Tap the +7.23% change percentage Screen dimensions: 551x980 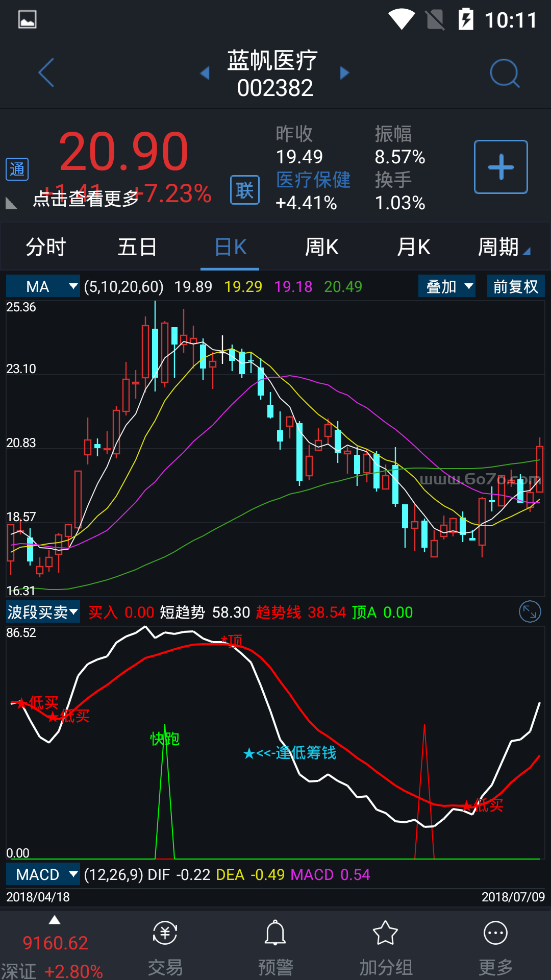(x=172, y=193)
